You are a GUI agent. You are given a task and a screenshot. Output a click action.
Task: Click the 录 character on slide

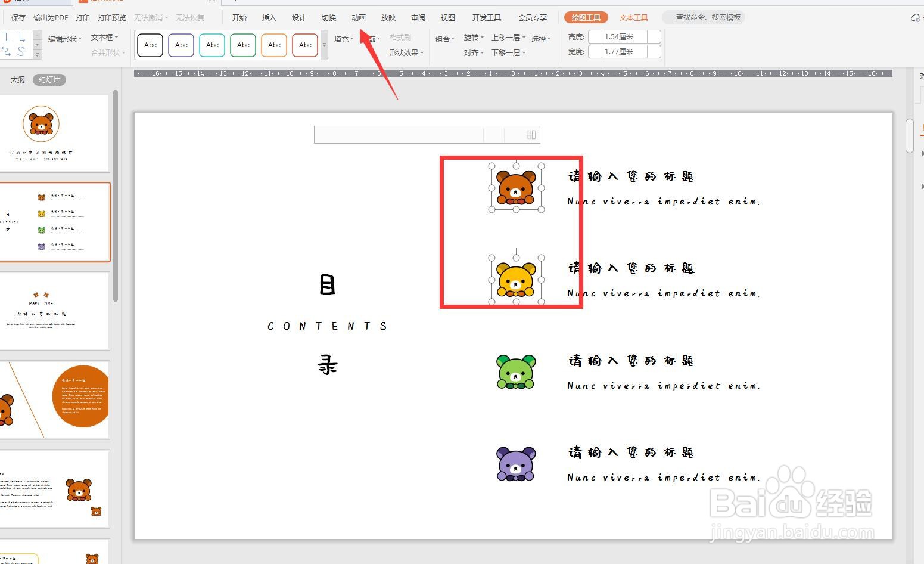pos(327,364)
